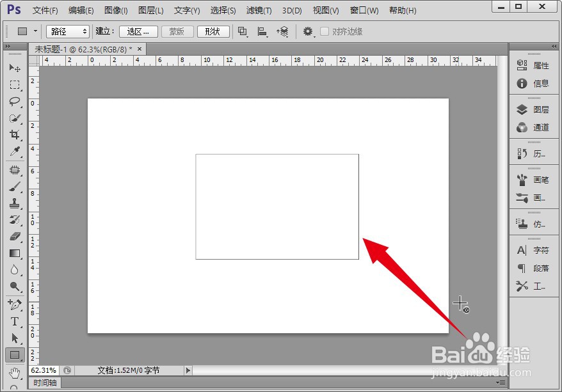Select the Crop tool
The width and height of the screenshot is (562, 392).
[15, 134]
